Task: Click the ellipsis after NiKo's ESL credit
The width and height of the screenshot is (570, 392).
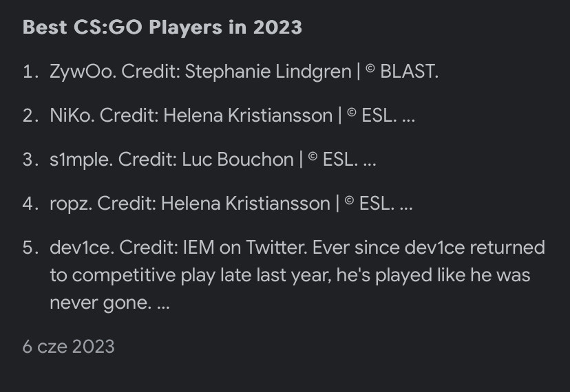Action: pyautogui.click(x=409, y=121)
